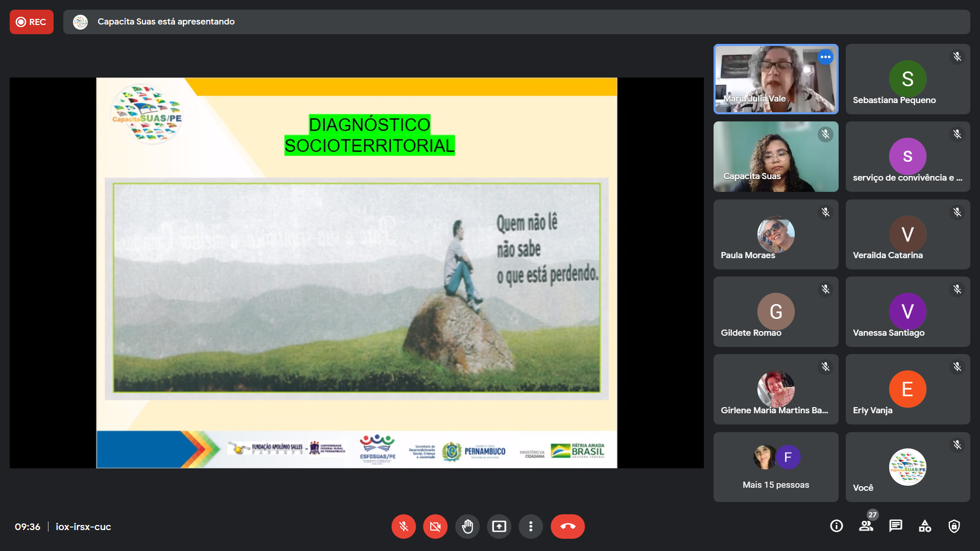Image resolution: width=980 pixels, height=551 pixels.
Task: Turn on the camera button
Action: pyautogui.click(x=435, y=526)
